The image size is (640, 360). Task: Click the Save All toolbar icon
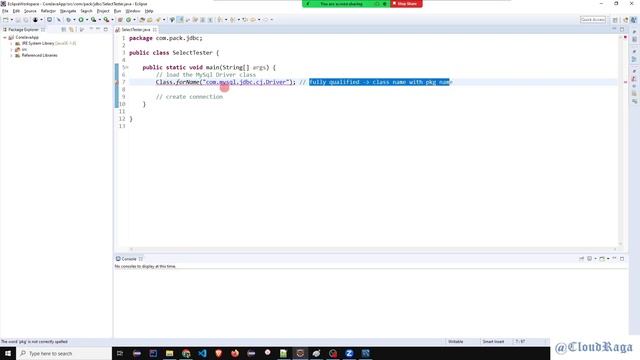tap(26, 20)
